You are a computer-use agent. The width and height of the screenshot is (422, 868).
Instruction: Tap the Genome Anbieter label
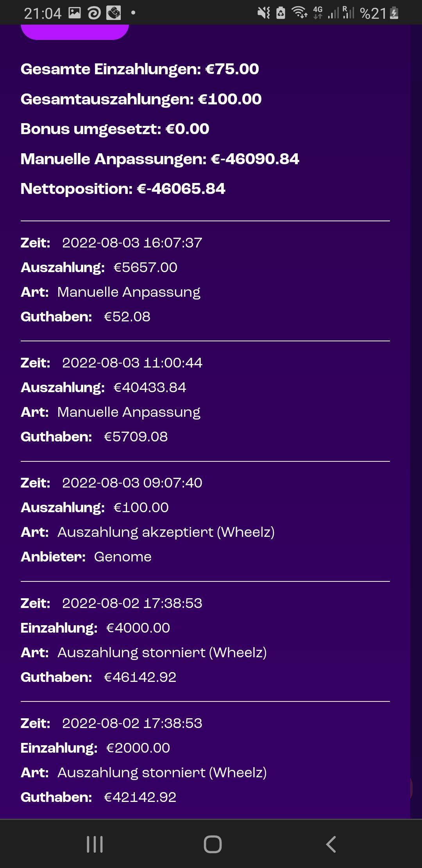pyautogui.click(x=123, y=557)
